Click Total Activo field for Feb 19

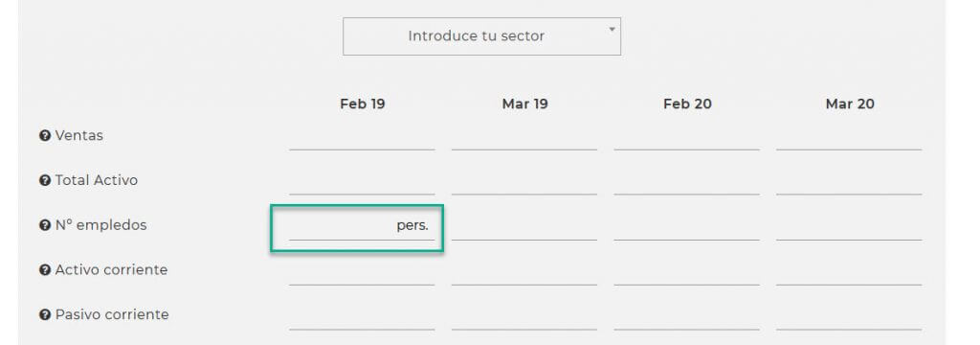click(x=362, y=181)
